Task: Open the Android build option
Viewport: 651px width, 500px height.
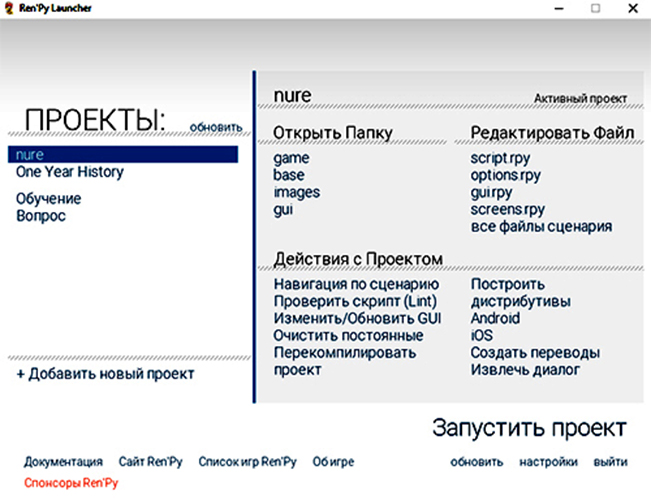Action: click(x=495, y=319)
